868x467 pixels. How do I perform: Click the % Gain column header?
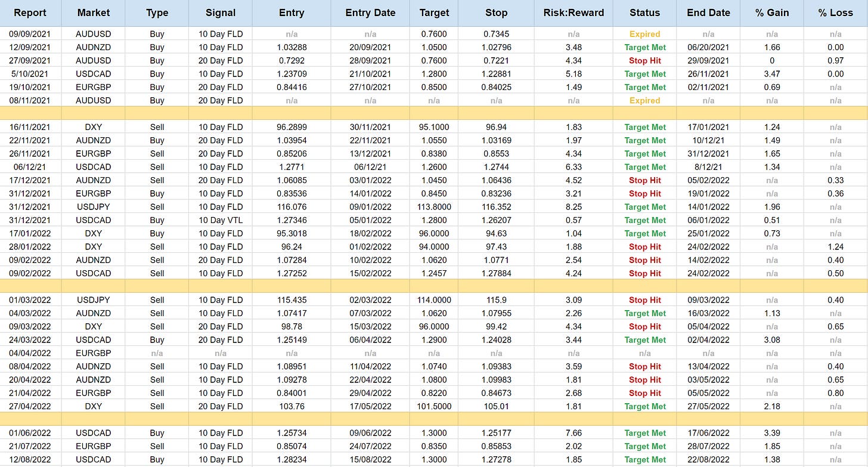(772, 13)
